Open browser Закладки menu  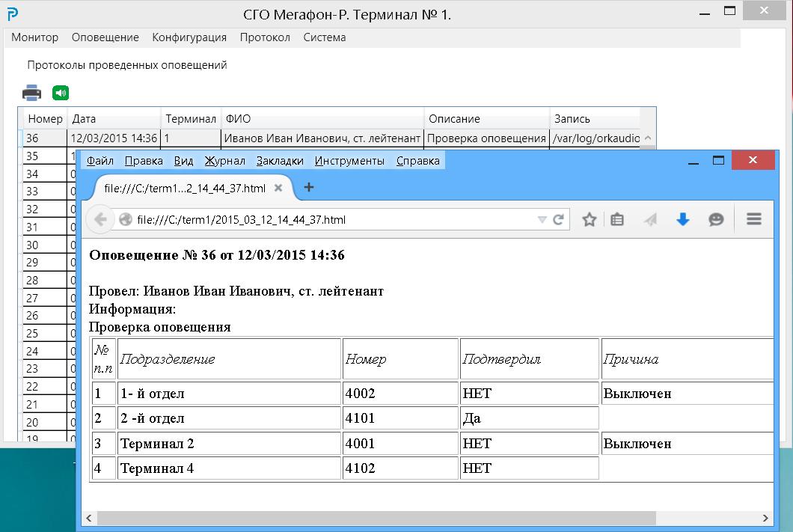[x=280, y=161]
